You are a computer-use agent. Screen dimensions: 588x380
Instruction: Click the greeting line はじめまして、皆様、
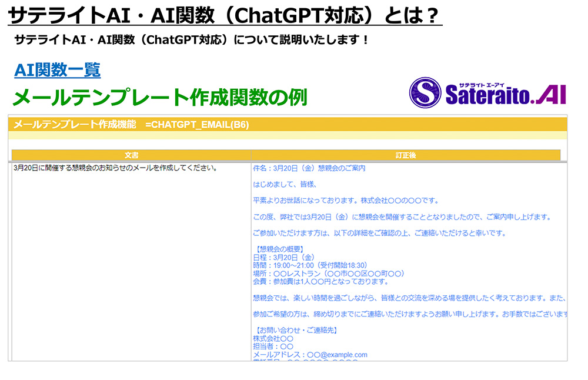pyautogui.click(x=285, y=184)
